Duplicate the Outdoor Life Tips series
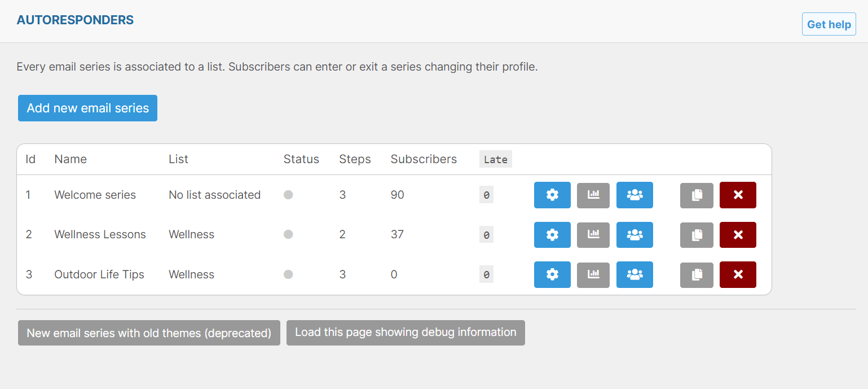The width and height of the screenshot is (868, 389). pos(697,274)
